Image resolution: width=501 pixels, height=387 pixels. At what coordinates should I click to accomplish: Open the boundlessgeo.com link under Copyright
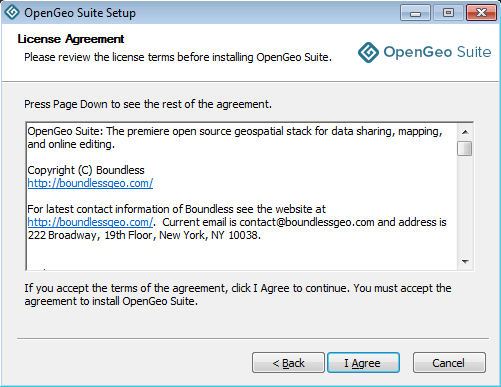(x=90, y=183)
